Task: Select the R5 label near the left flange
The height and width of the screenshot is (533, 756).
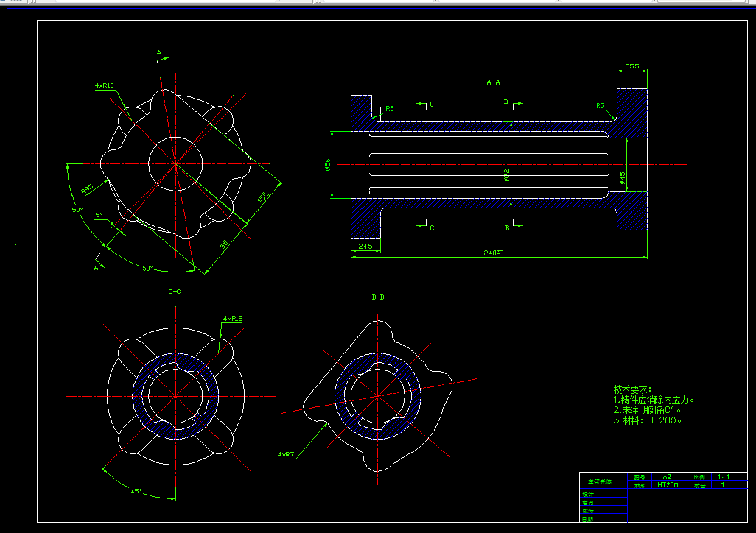Action: click(x=390, y=109)
